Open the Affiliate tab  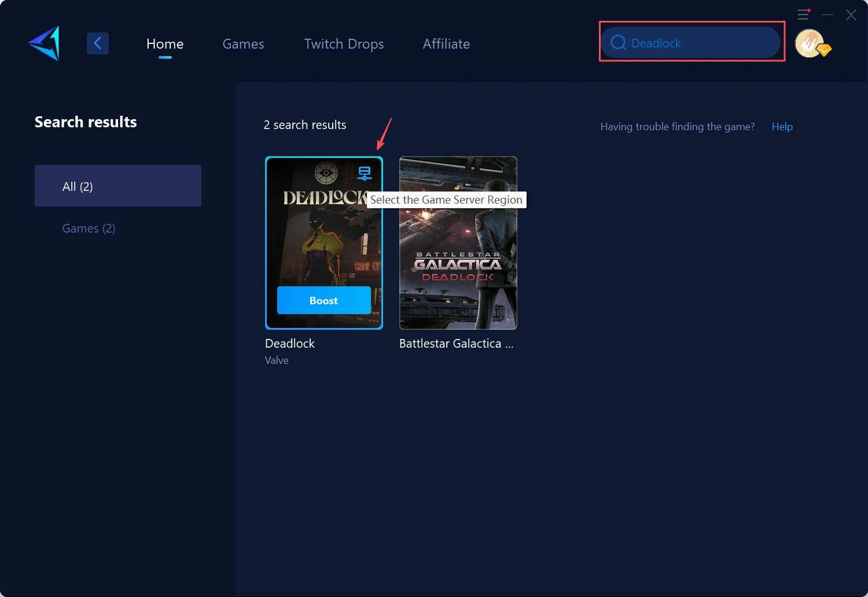[446, 44]
